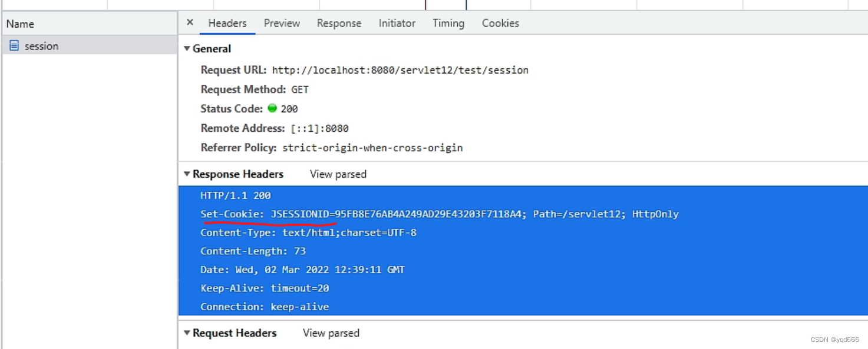Click the Content-Type text/html header line
The height and width of the screenshot is (349, 868).
click(x=308, y=232)
